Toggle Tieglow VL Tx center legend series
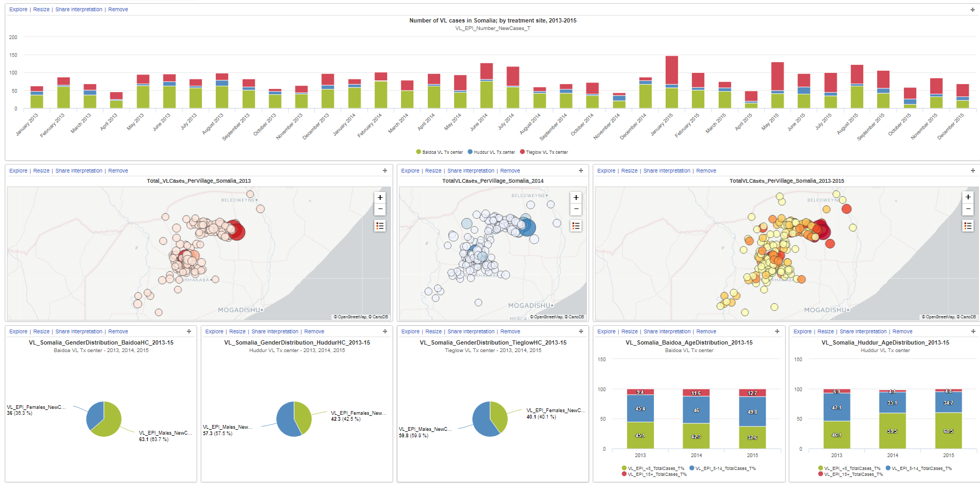Image resolution: width=980 pixels, height=485 pixels. click(544, 152)
